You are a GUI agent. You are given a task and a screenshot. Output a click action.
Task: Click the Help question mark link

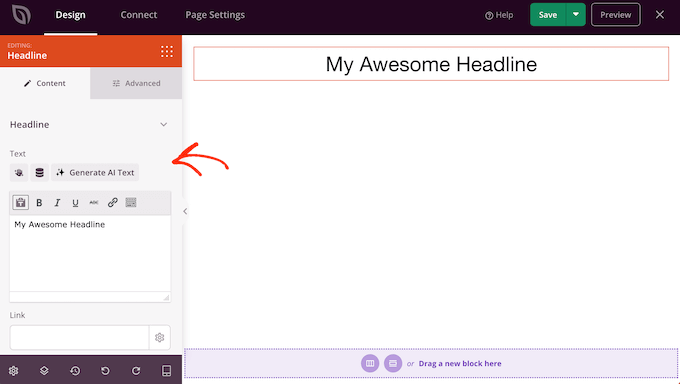pyautogui.click(x=499, y=15)
